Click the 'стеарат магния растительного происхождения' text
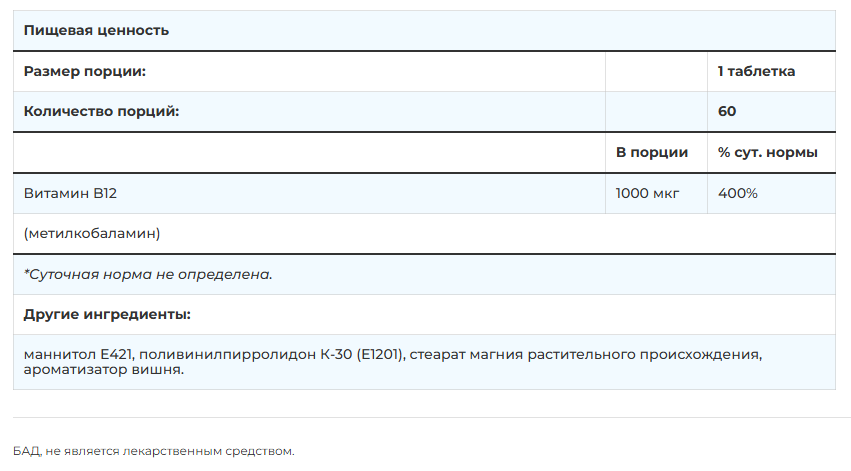The height and width of the screenshot is (471, 851). [x=584, y=354]
